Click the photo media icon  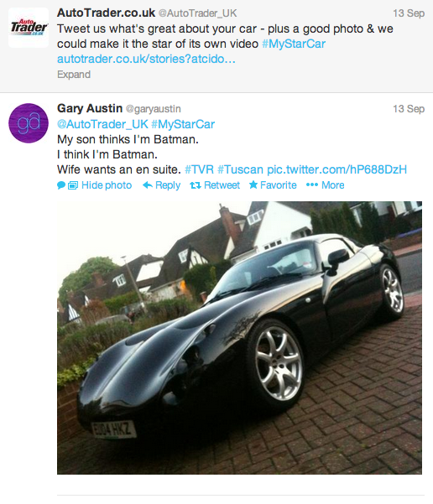click(73, 185)
